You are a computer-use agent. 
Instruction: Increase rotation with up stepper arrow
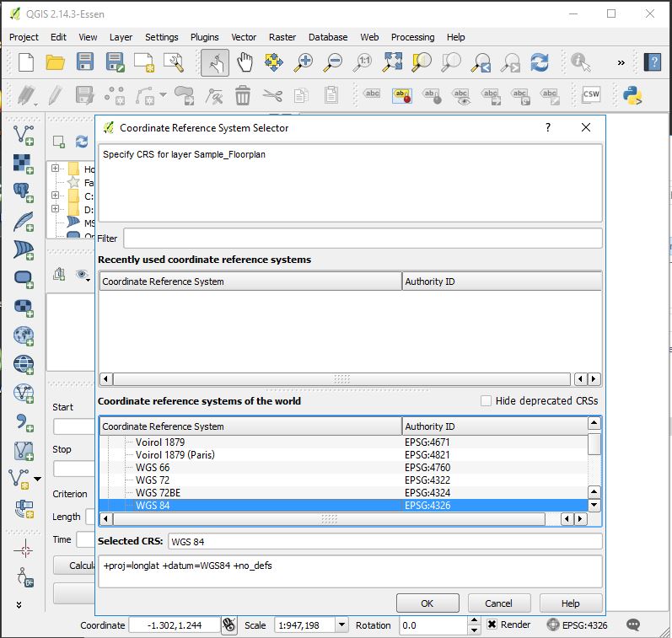pyautogui.click(x=474, y=620)
